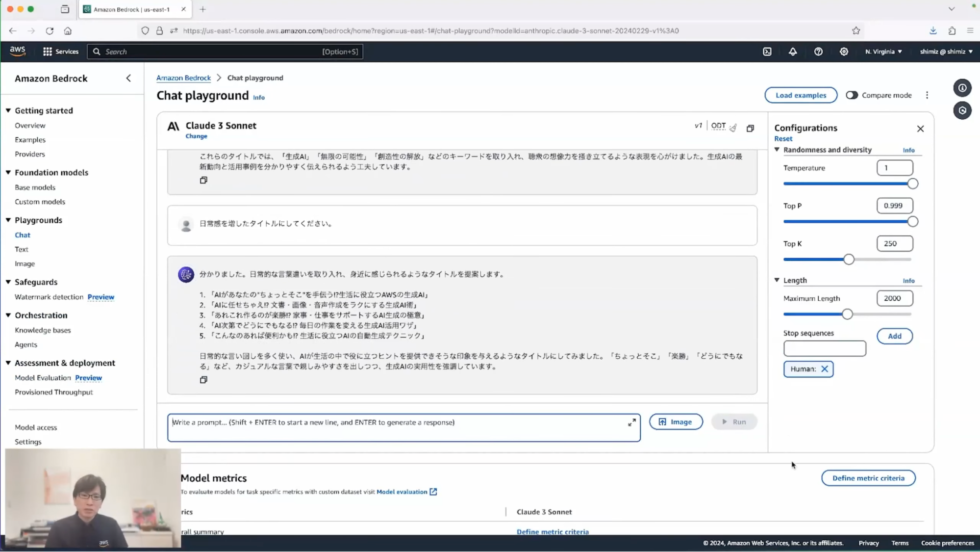
Task: Click the Top K slider handle
Action: pyautogui.click(x=849, y=260)
